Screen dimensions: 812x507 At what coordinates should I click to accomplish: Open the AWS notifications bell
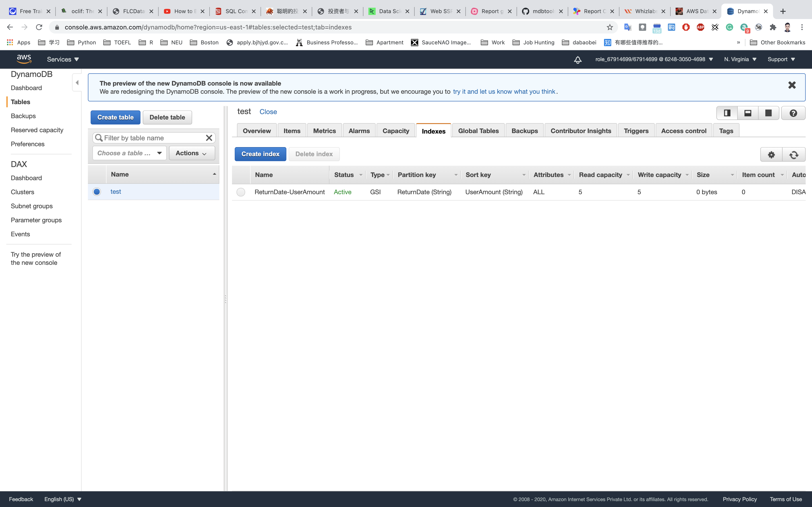pos(578,60)
